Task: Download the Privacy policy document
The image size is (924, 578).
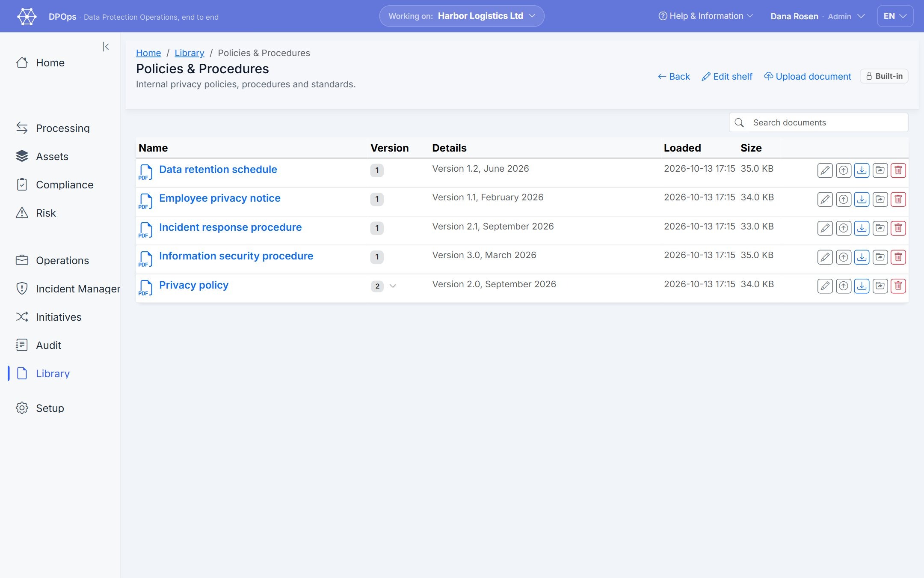Action: (862, 286)
